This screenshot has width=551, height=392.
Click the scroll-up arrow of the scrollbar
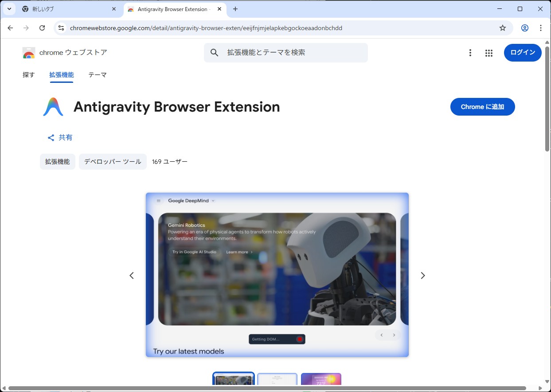tap(547, 42)
